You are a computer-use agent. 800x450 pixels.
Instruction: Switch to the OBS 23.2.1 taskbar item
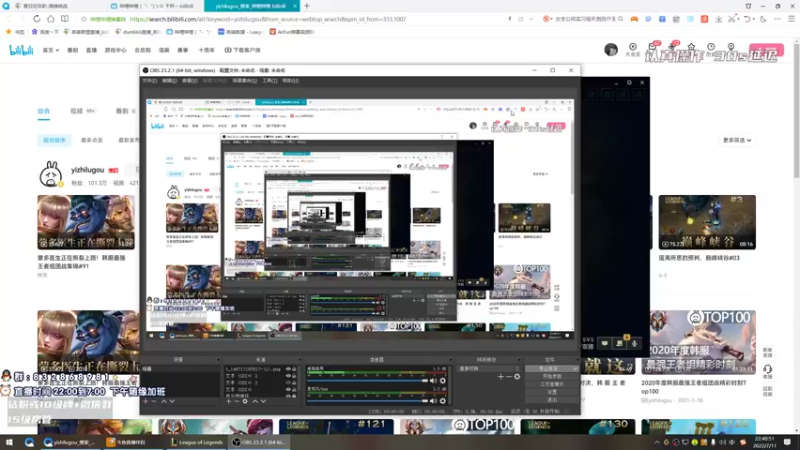tap(259, 442)
